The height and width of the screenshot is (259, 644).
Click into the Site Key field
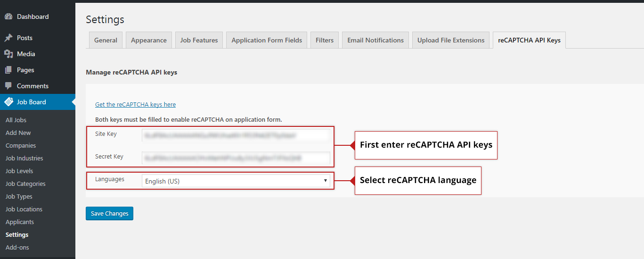[236, 135]
